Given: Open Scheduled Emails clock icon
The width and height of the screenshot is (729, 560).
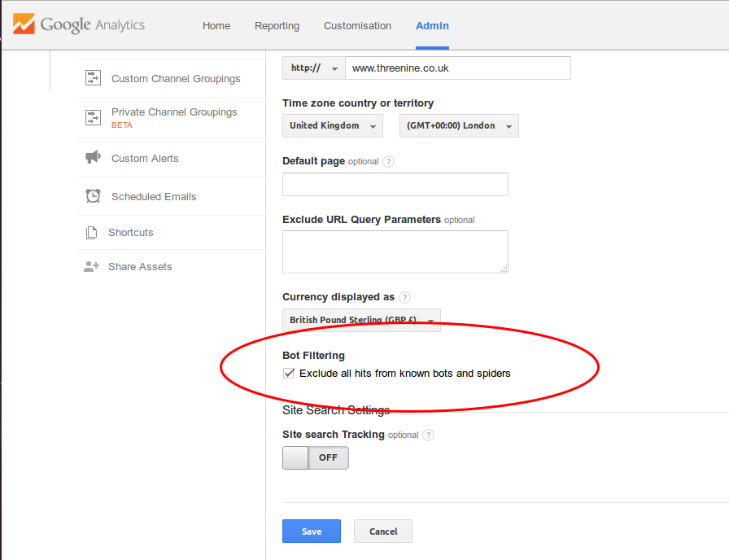Looking at the screenshot, I should point(93,196).
